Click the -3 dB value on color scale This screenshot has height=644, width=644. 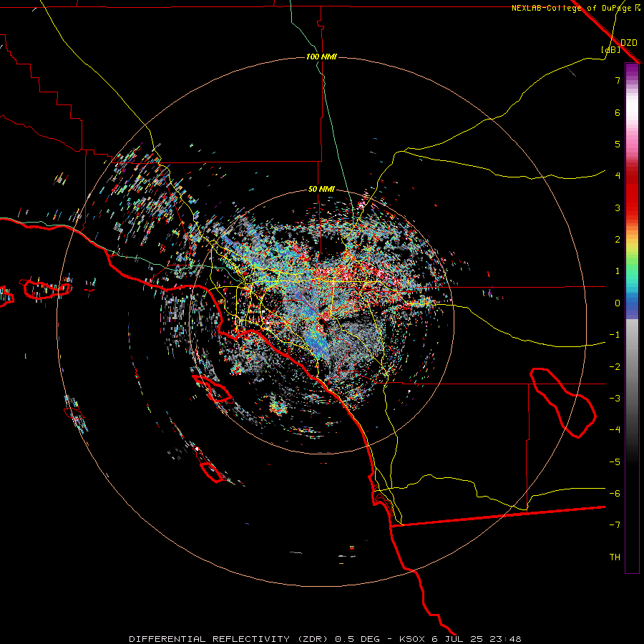tap(615, 399)
